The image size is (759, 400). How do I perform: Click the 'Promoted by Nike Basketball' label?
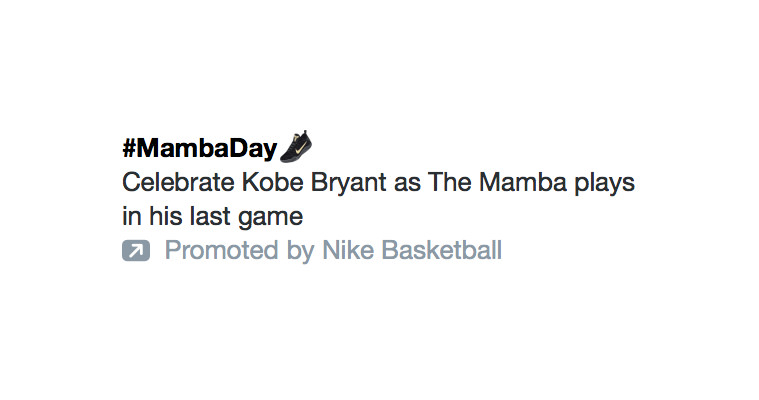333,251
